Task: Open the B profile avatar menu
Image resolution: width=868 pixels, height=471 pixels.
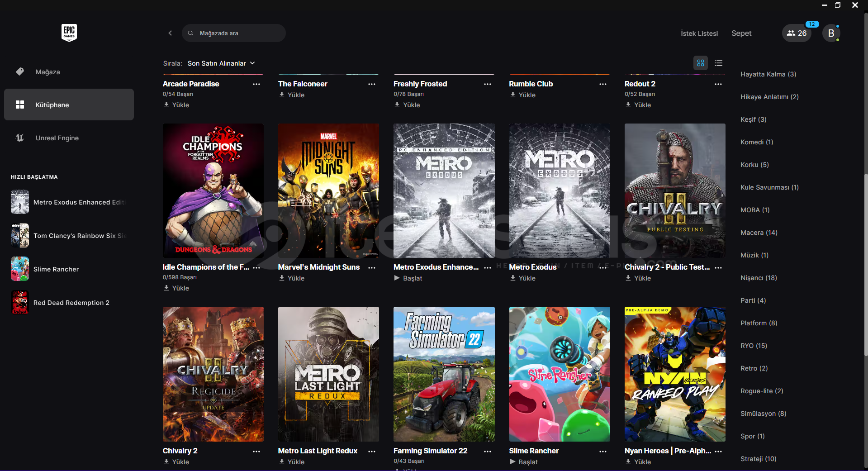Action: coord(831,33)
